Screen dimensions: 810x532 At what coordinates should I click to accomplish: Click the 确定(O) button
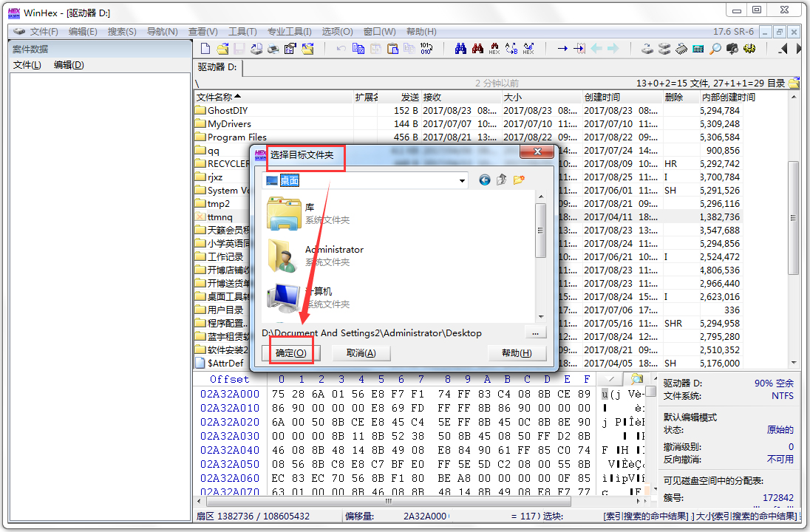(x=291, y=352)
